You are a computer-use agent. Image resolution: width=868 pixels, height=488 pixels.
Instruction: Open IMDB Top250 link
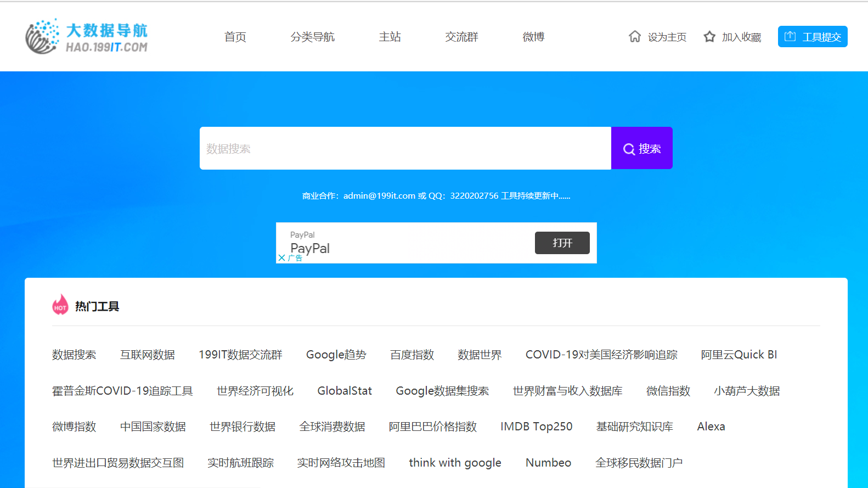pos(537,427)
